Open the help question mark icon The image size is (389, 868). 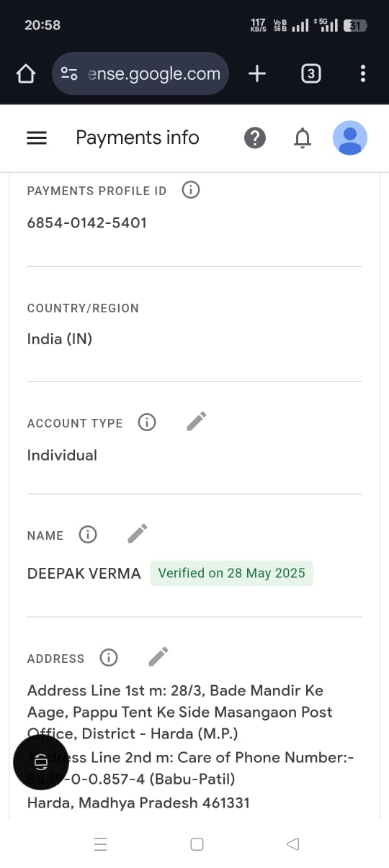(255, 137)
